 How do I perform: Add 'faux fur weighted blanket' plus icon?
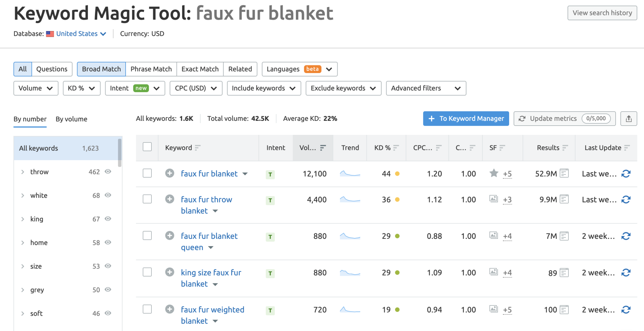[x=170, y=309]
